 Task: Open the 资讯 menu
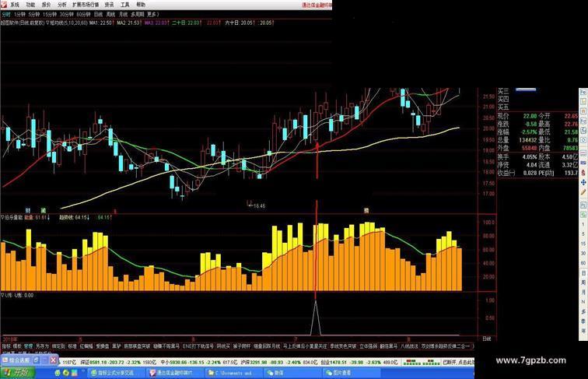(109, 5)
